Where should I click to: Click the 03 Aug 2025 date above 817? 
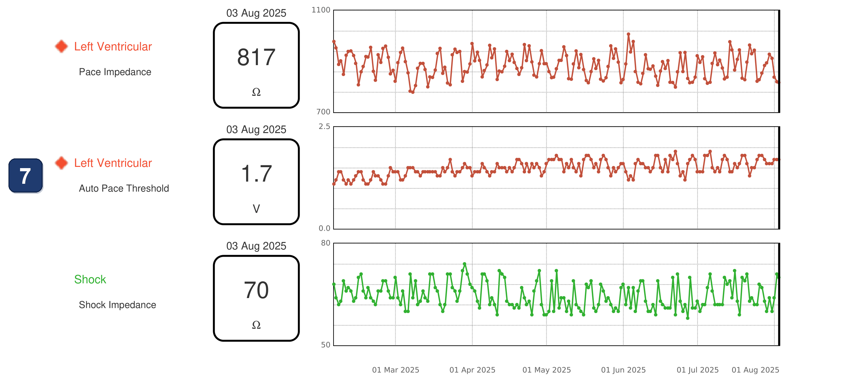[256, 13]
